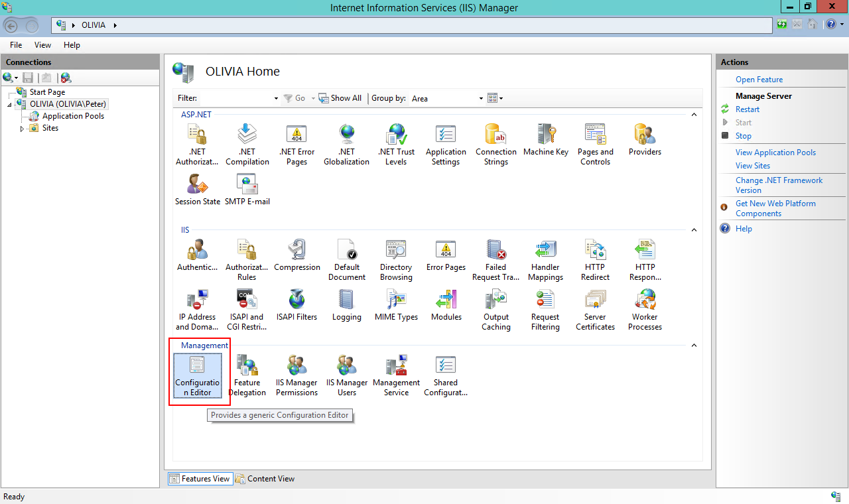
Task: Click View Application Pools link
Action: tap(775, 153)
